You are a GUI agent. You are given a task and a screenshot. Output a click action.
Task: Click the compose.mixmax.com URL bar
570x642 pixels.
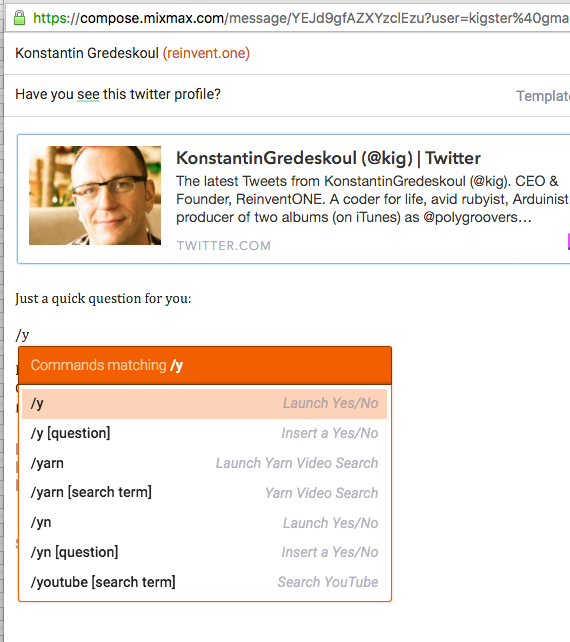tap(287, 18)
